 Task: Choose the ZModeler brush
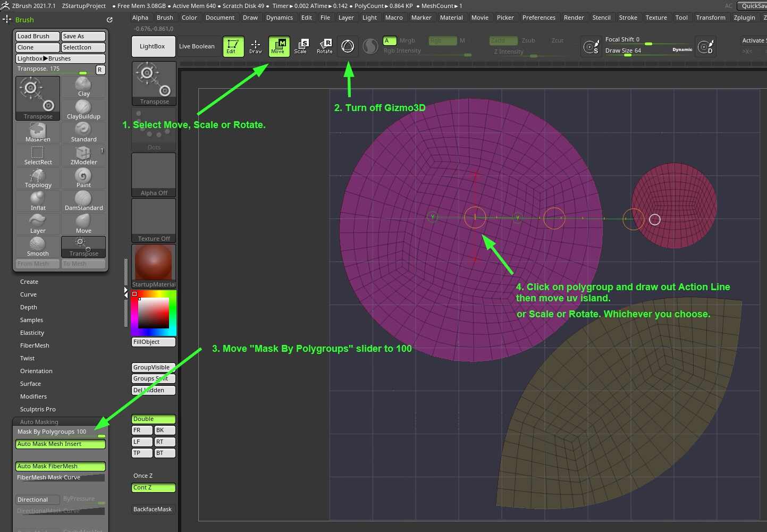coord(83,155)
